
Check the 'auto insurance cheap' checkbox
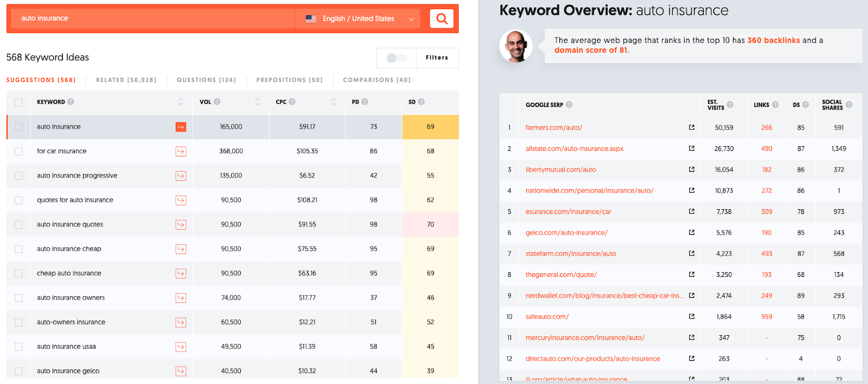coord(18,249)
